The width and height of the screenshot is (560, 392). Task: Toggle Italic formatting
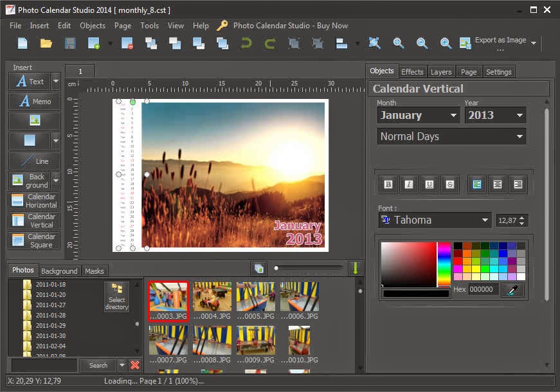click(408, 184)
